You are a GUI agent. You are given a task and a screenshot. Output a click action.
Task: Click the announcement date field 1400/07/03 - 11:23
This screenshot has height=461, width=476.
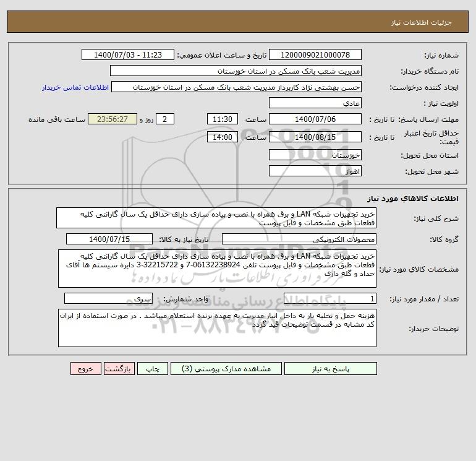coord(128,54)
